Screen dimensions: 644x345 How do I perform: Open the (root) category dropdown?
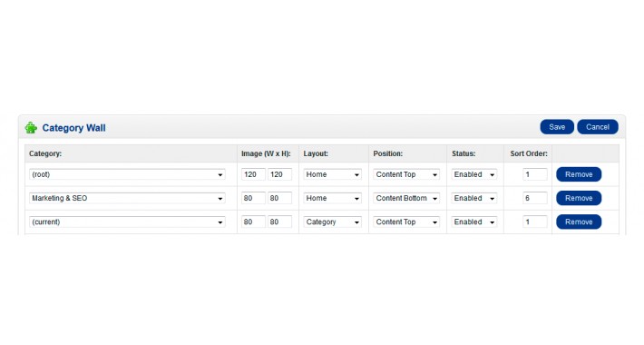[127, 174]
